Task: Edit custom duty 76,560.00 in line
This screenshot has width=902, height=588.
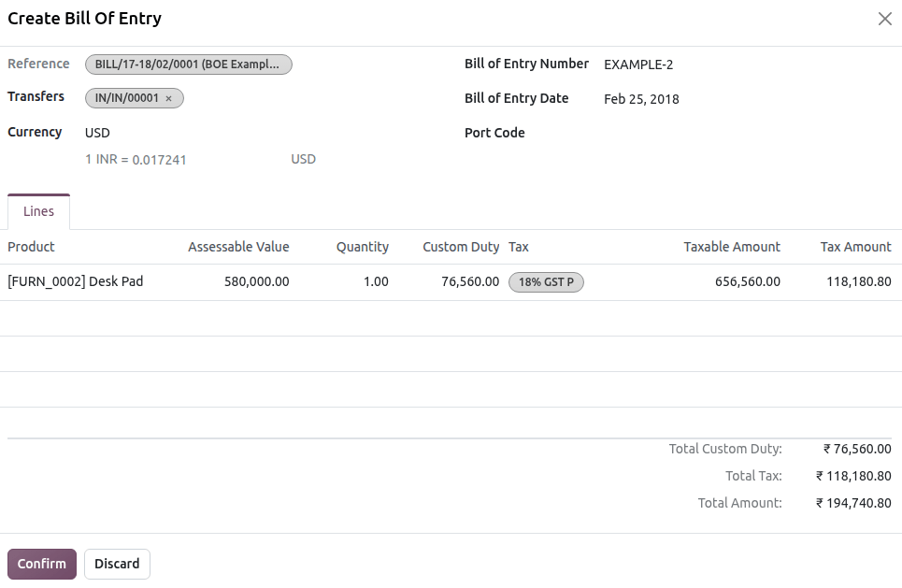Action: tap(470, 282)
